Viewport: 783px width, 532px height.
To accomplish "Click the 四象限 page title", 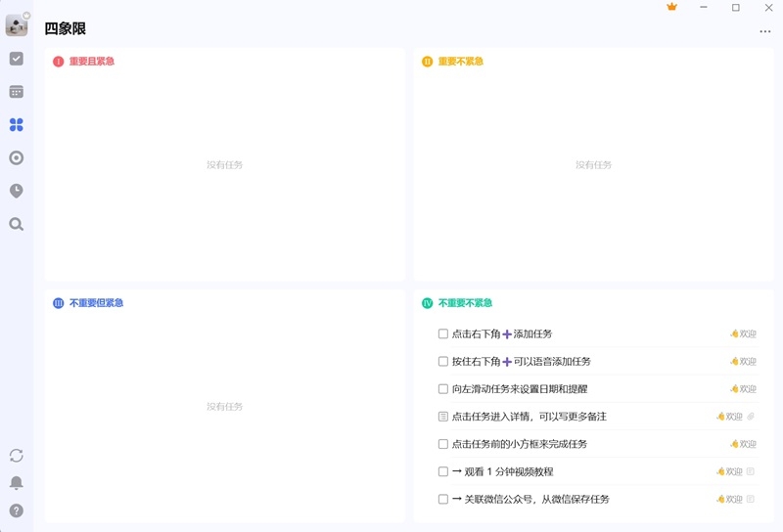I will tap(65, 28).
